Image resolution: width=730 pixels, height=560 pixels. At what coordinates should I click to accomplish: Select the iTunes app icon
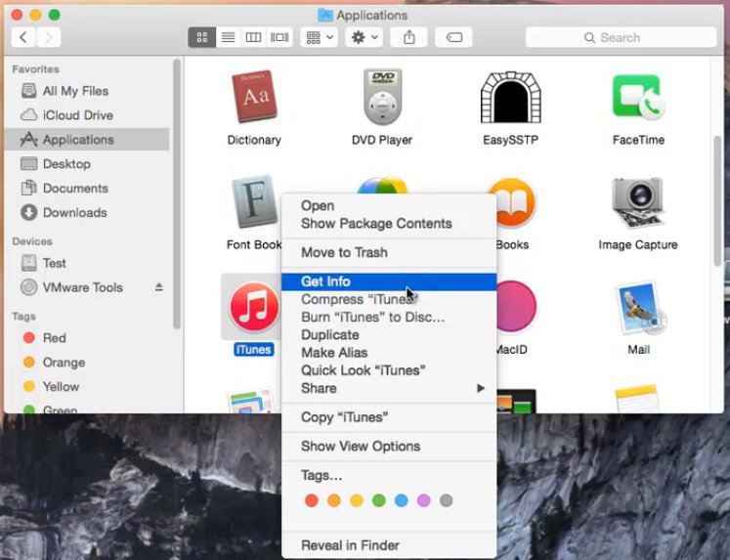point(254,307)
